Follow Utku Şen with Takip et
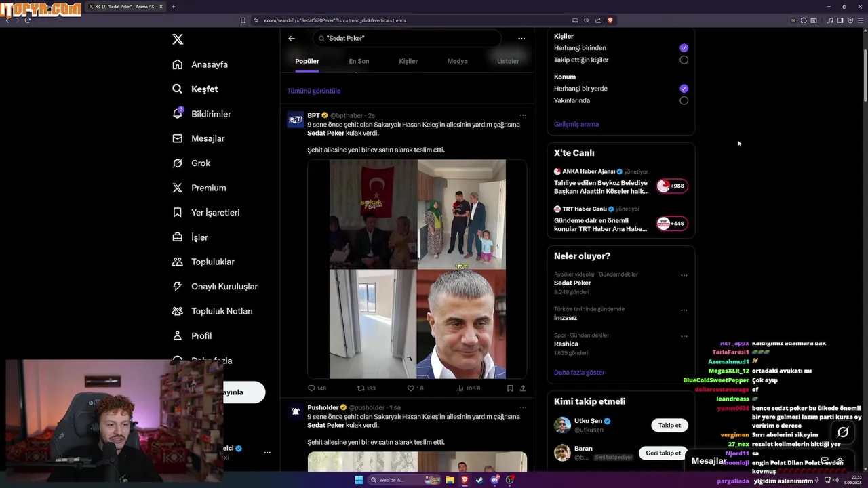868x488 pixels. (669, 425)
